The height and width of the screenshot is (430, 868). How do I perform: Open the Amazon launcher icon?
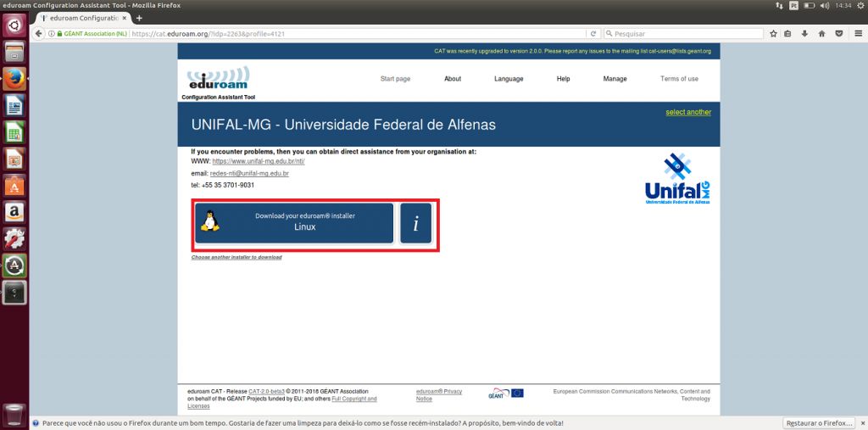pos(14,212)
